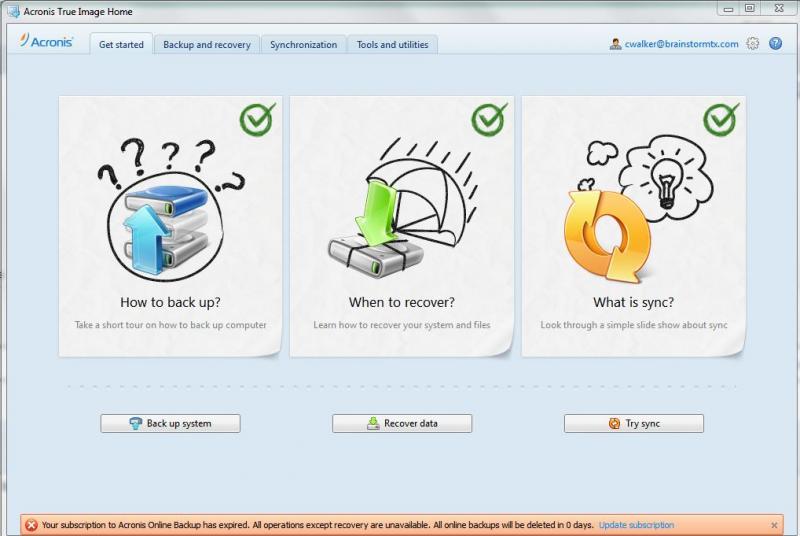This screenshot has width=800, height=536.
Task: Click "Take a short tour on how to back up computer"
Action: (170, 325)
